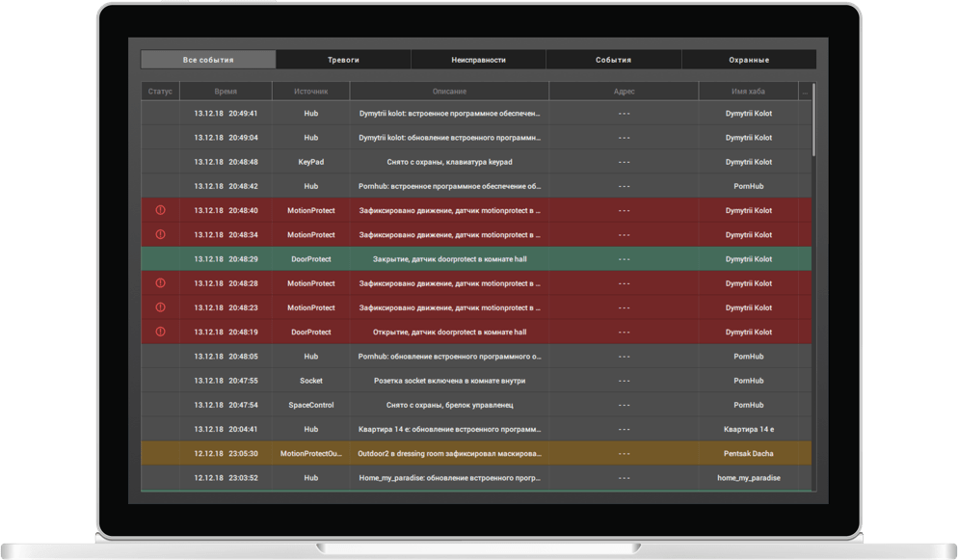Image resolution: width=958 pixels, height=560 pixels.
Task: Sort by the Время column header
Action: (x=226, y=92)
